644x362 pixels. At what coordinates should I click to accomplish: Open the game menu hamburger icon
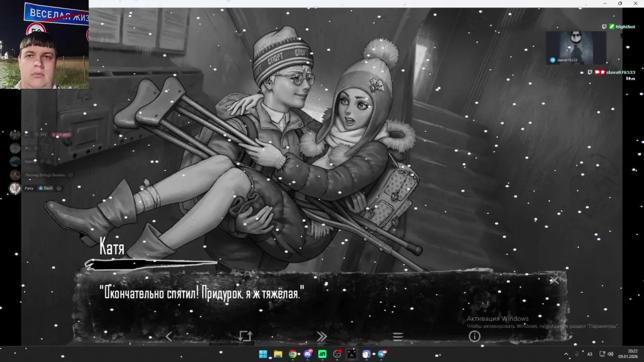(x=398, y=337)
